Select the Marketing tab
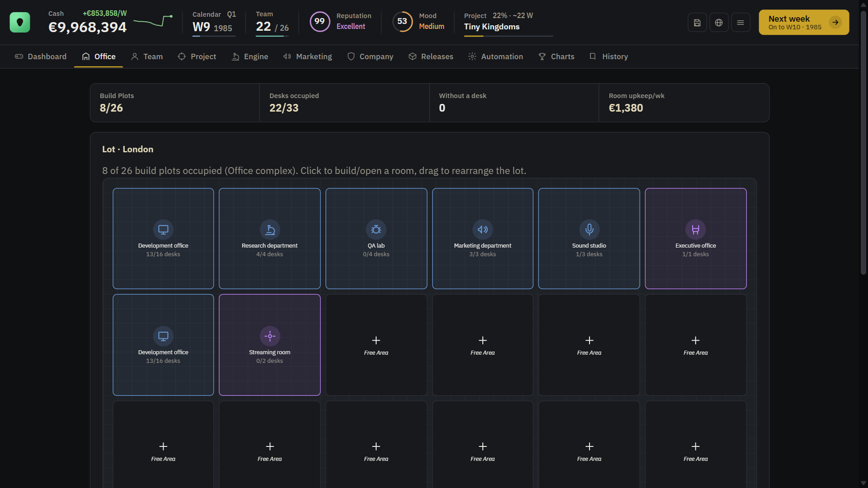Screen dimensions: 868x488 tap(308, 56)
